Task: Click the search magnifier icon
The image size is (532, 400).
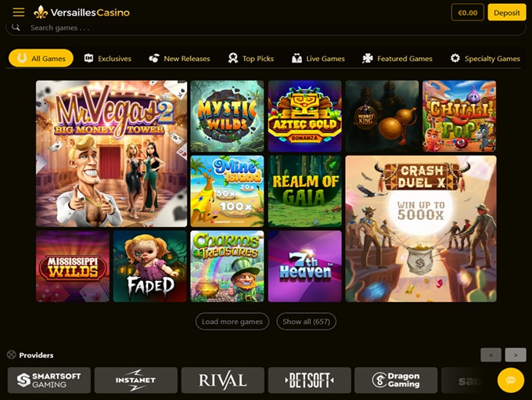Action: tap(16, 27)
